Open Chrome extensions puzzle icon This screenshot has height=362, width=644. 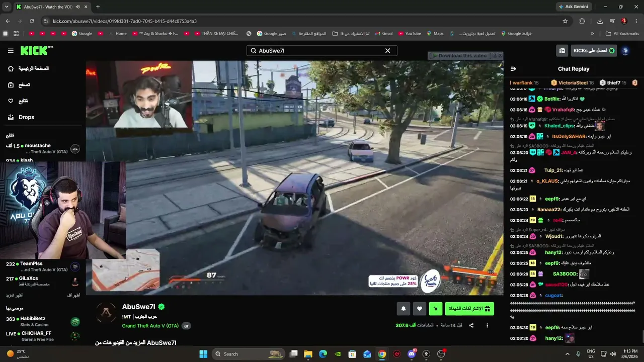point(582,21)
